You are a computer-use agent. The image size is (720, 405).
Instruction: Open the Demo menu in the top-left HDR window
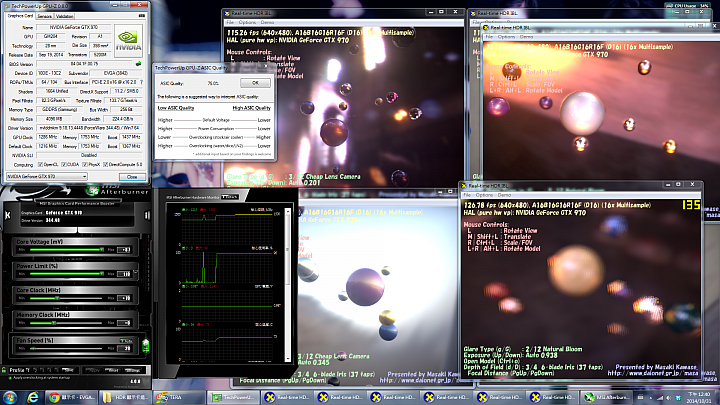[x=267, y=22]
